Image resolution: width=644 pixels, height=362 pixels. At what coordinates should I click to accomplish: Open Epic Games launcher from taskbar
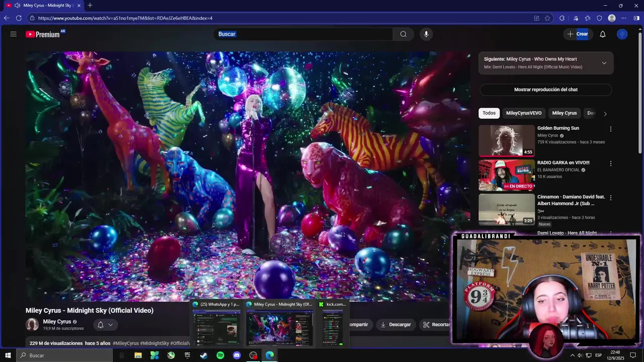pyautogui.click(x=187, y=355)
